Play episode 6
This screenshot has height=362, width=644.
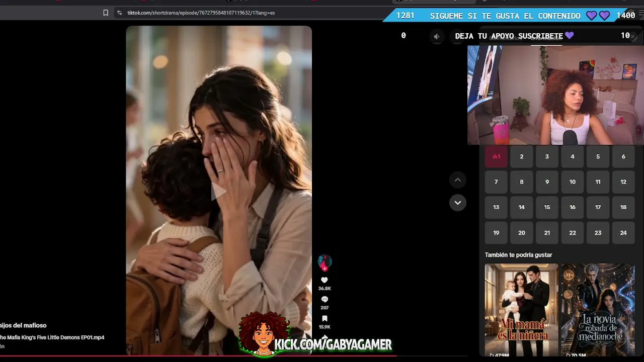coord(623,156)
